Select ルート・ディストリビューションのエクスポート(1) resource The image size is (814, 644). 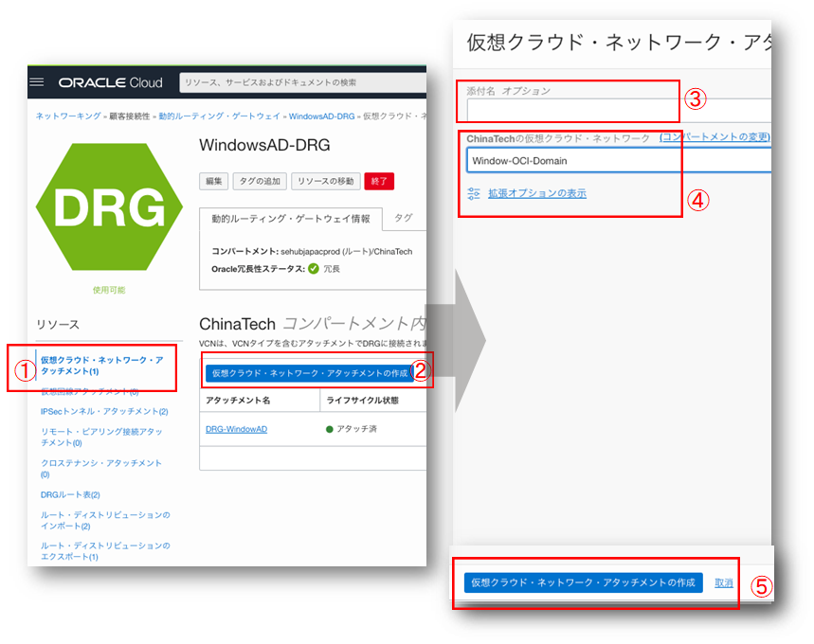[x=105, y=551]
